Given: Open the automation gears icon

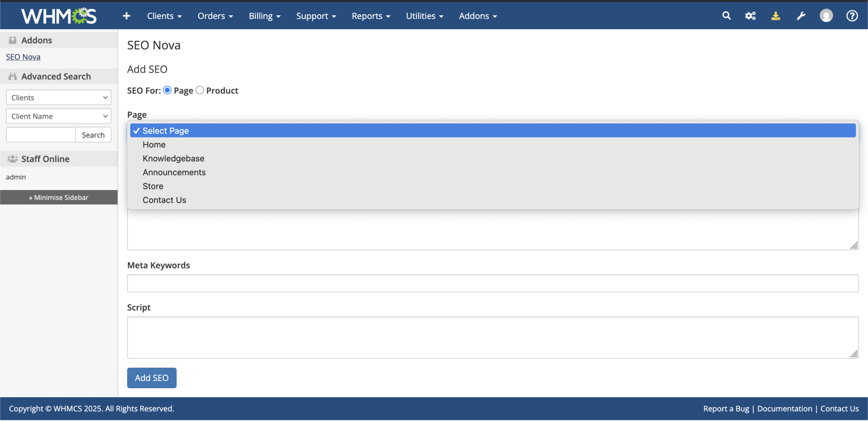Looking at the screenshot, I should 750,16.
